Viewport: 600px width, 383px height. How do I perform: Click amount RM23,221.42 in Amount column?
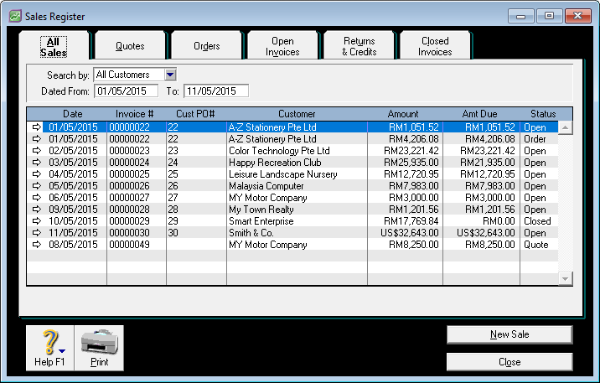click(x=411, y=151)
